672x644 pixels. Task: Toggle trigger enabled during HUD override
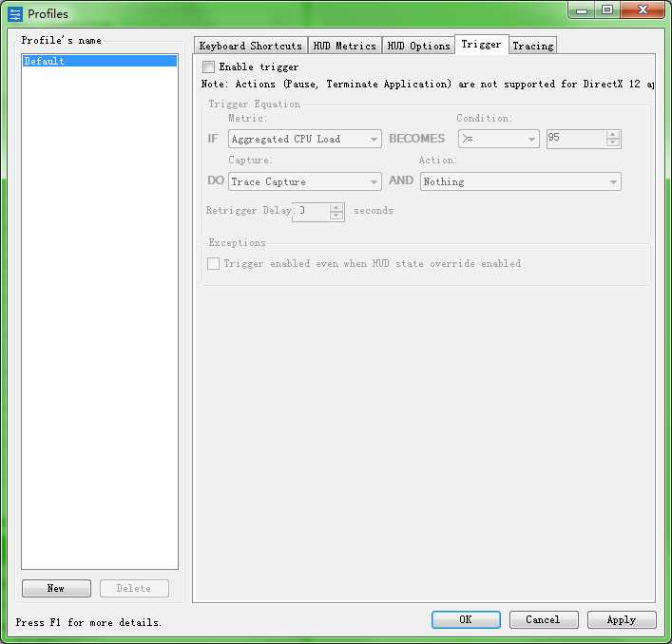point(213,263)
